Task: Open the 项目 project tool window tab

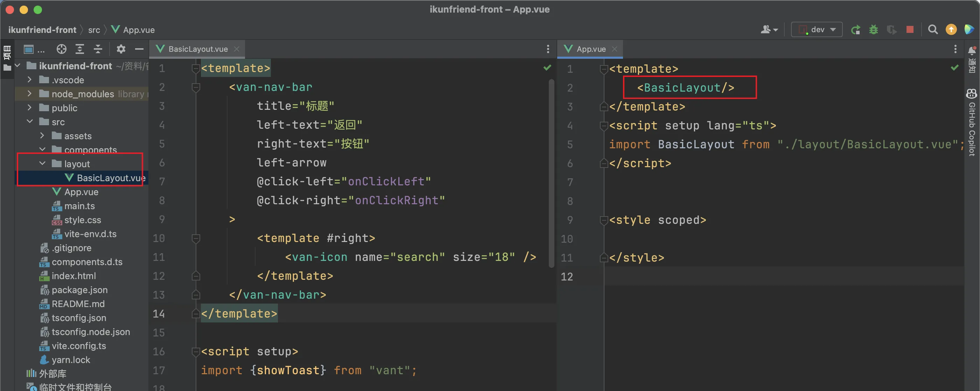Action: (7, 58)
